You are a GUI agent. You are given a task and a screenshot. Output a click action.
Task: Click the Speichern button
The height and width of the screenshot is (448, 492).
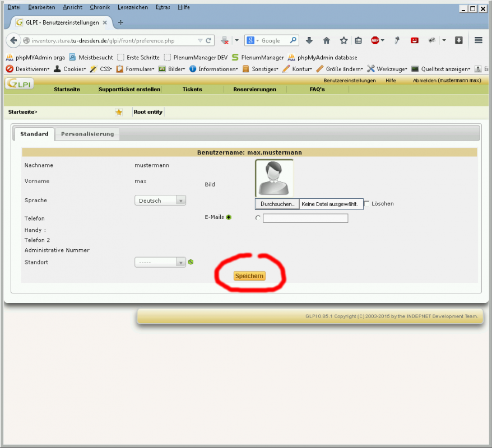point(249,276)
